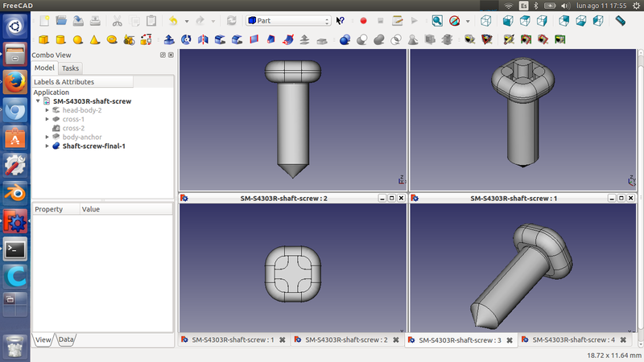Viewport: 644px width, 362px height.
Task: Start macro recording with the red button
Action: click(363, 20)
